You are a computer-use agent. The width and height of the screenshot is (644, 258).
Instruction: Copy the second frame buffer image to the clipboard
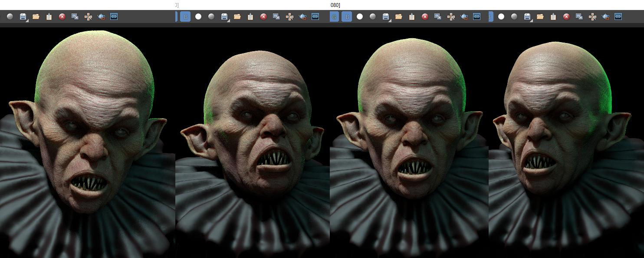250,17
